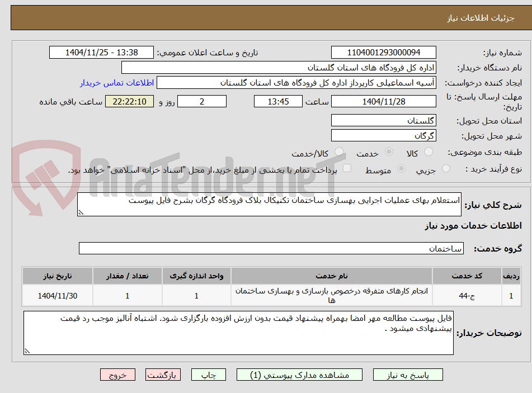Screen dimensions: 532x393
Task: Click the ردیف column header
Action: [x=511, y=276]
